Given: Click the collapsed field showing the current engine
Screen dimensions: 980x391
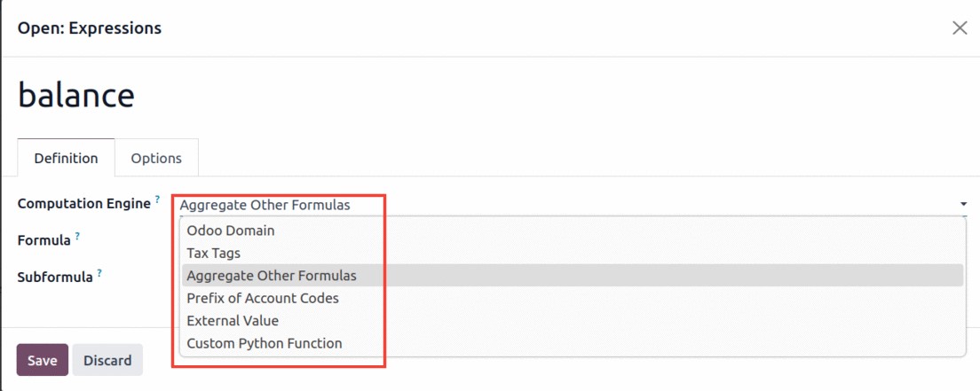Looking at the screenshot, I should click(568, 205).
